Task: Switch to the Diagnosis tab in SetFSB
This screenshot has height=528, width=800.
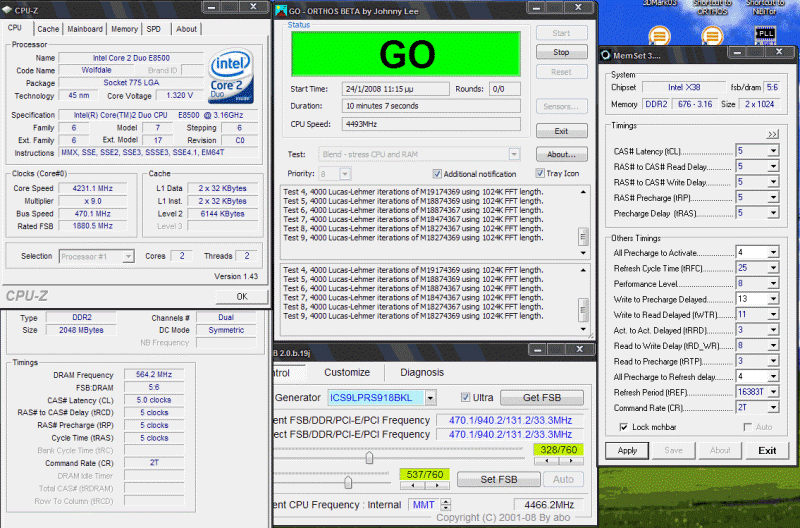Action: 422,372
